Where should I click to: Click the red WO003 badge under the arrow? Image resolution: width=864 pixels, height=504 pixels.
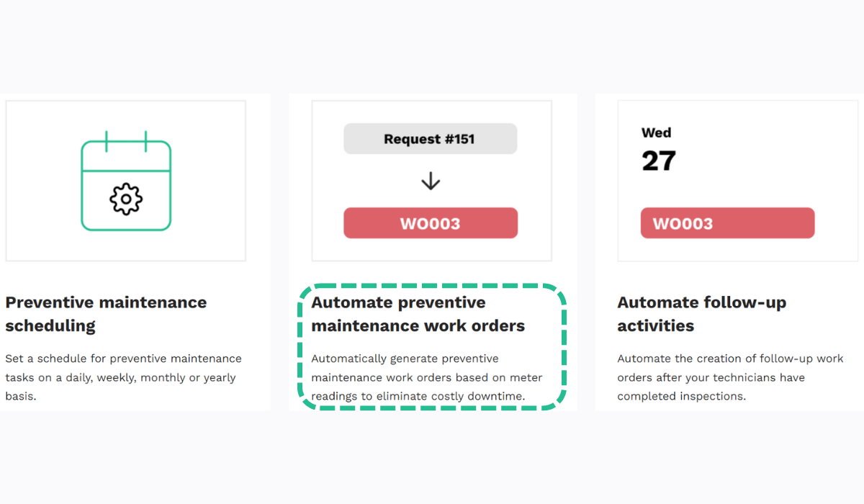pos(430,223)
